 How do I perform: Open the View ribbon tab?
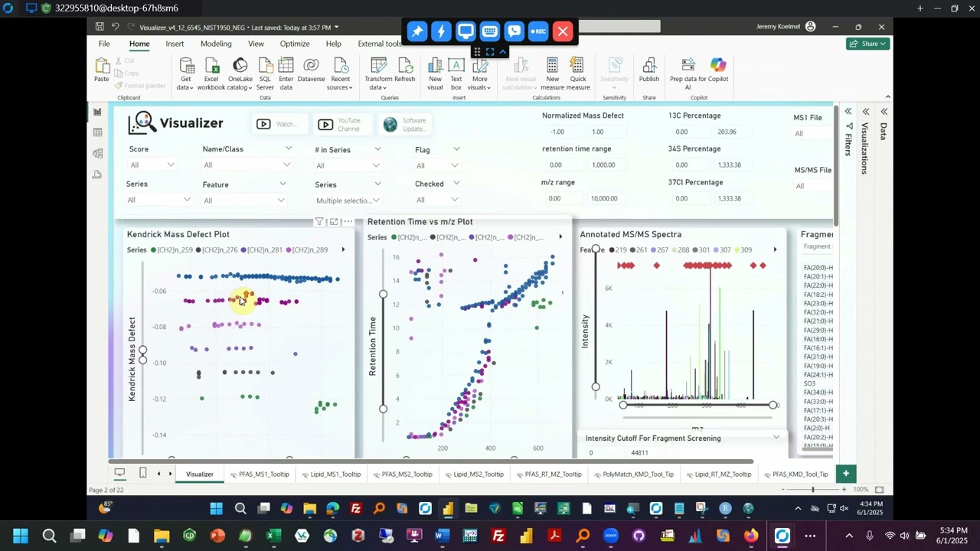pyautogui.click(x=256, y=44)
